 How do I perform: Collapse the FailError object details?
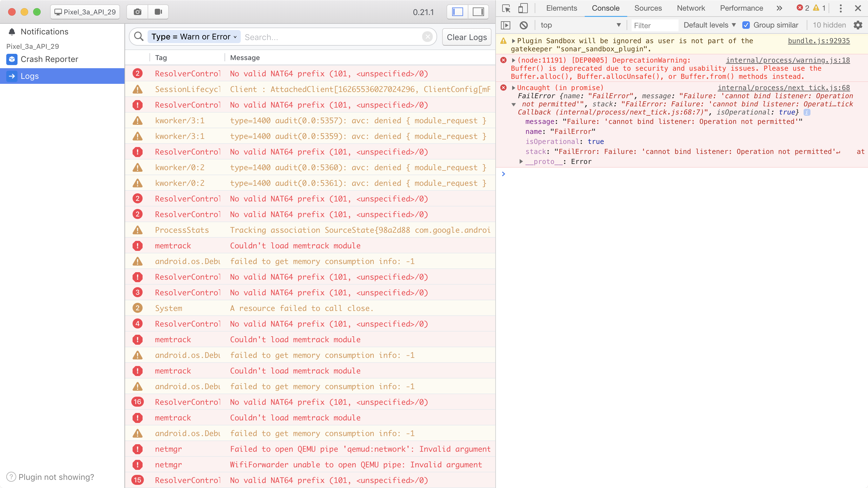(x=513, y=104)
